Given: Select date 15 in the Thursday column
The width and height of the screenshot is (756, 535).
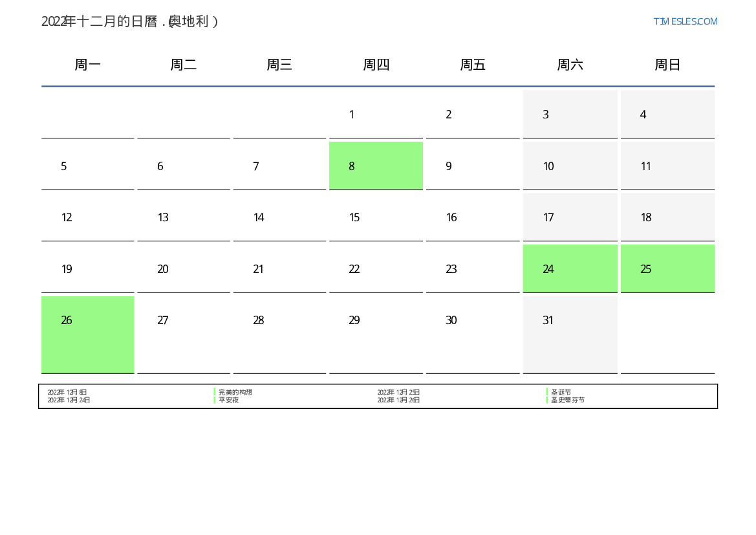Looking at the screenshot, I should click(x=354, y=217).
